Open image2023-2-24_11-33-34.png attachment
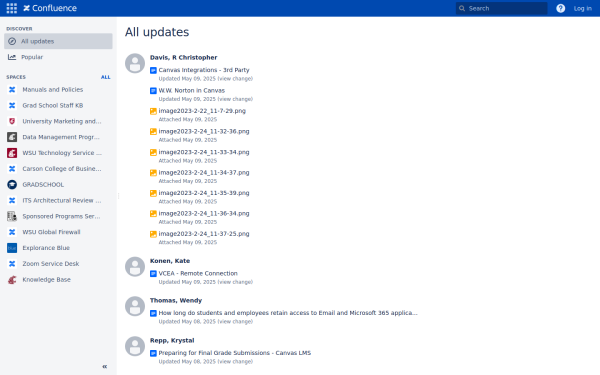 [x=204, y=152]
